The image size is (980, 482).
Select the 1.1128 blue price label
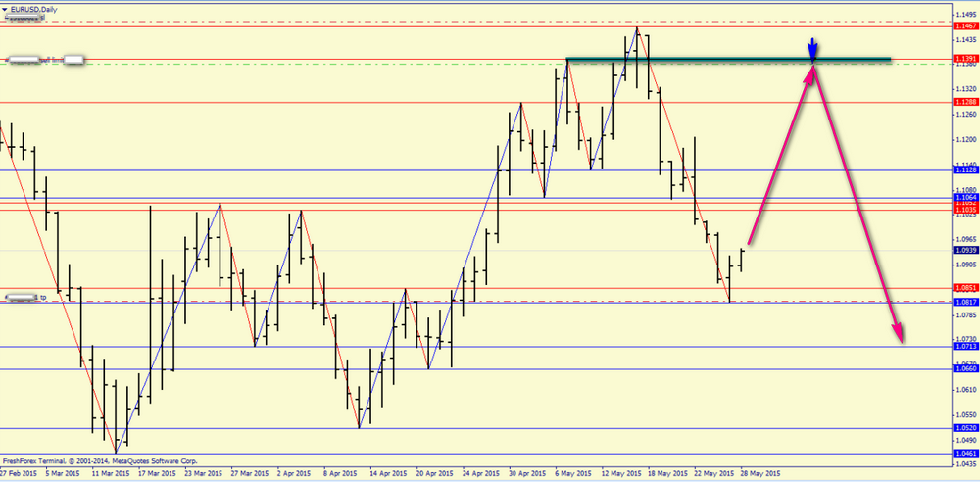(966, 170)
